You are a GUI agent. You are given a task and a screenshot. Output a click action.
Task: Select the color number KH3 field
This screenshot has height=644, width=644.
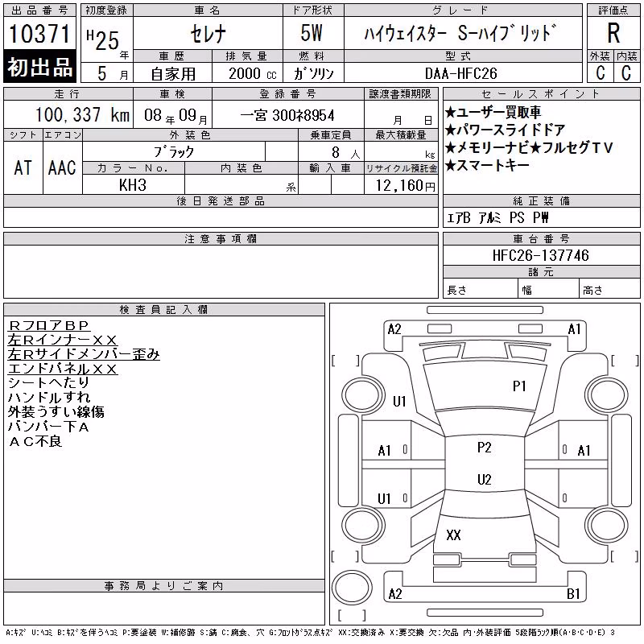click(133, 185)
